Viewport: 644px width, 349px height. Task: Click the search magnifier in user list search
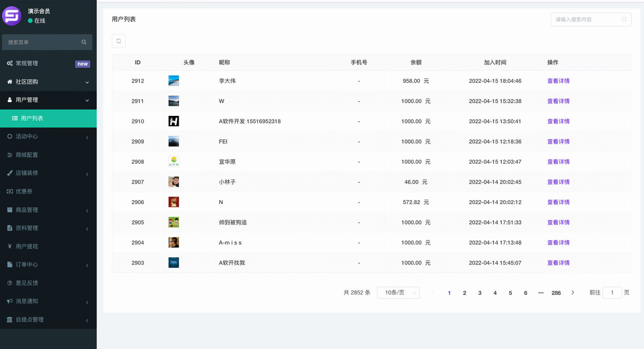[x=624, y=20]
